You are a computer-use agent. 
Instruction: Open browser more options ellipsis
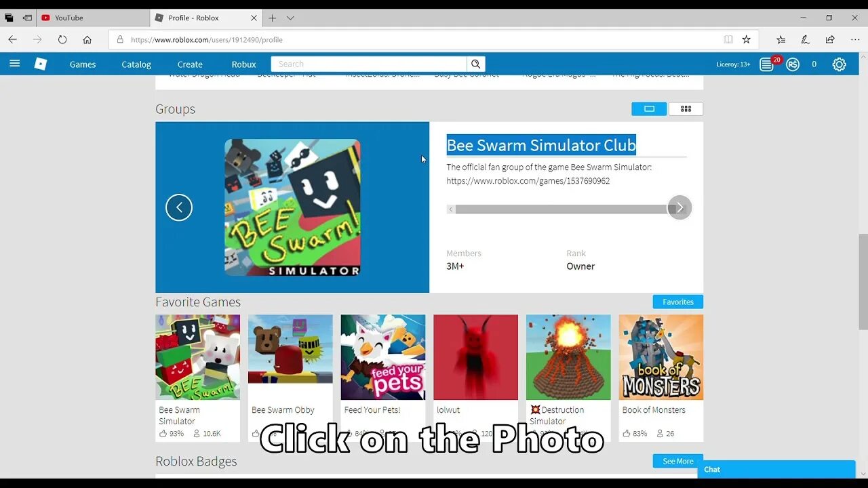[855, 39]
